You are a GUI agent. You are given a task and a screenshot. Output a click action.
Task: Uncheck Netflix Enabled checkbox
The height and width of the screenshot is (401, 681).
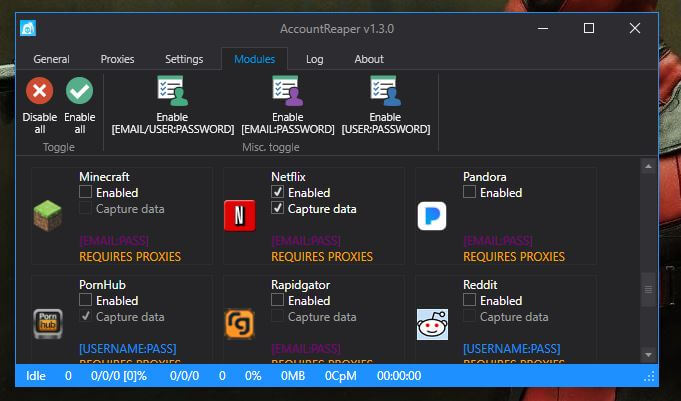click(x=278, y=192)
